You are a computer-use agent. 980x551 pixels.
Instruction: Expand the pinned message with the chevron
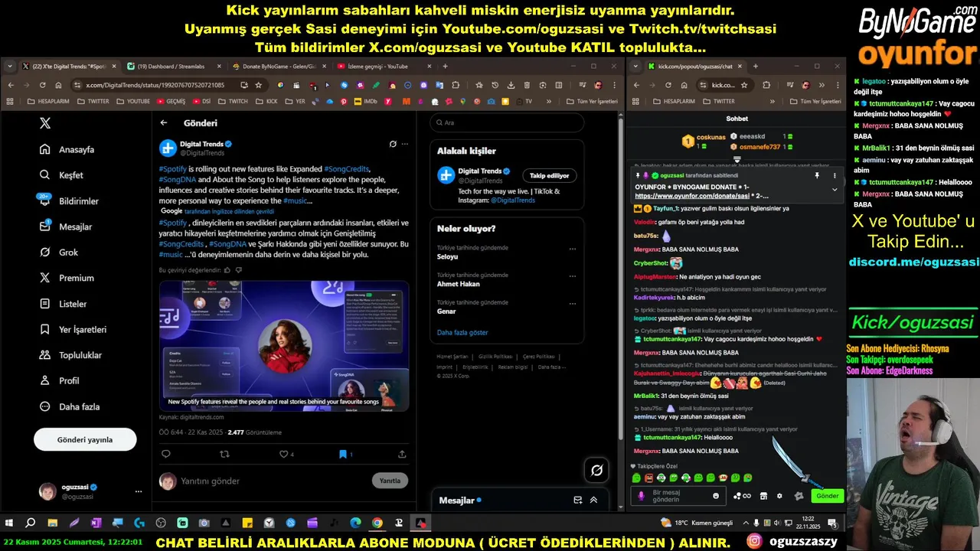coord(835,189)
